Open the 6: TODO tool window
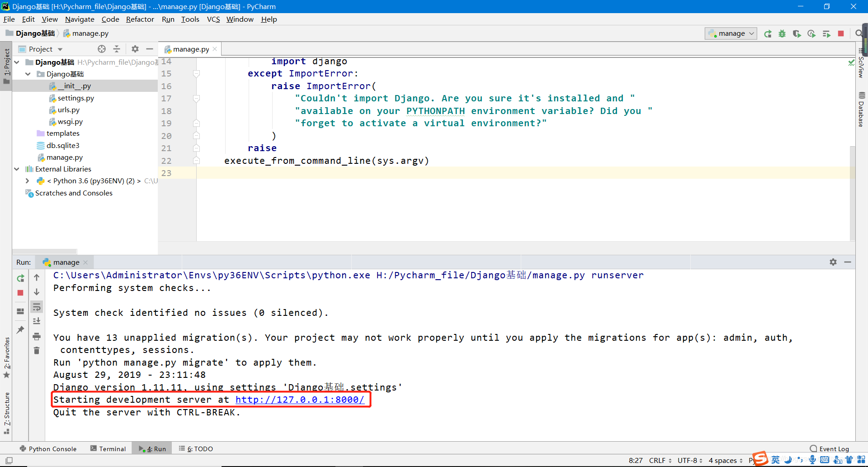Image resolution: width=868 pixels, height=467 pixels. click(196, 448)
